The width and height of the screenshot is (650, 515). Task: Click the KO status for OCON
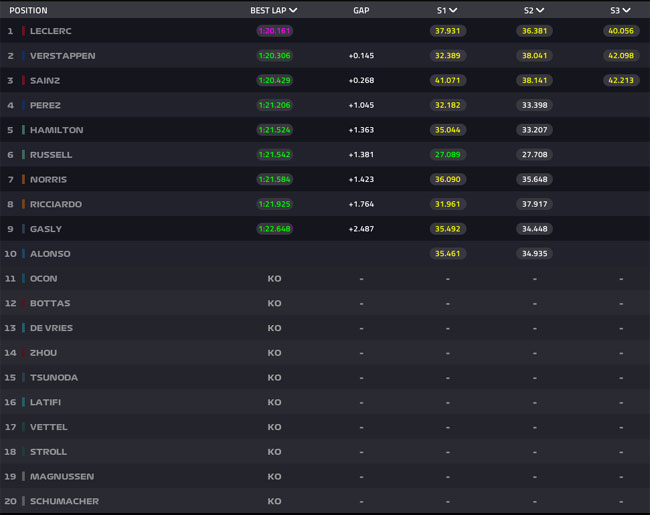coord(274,278)
